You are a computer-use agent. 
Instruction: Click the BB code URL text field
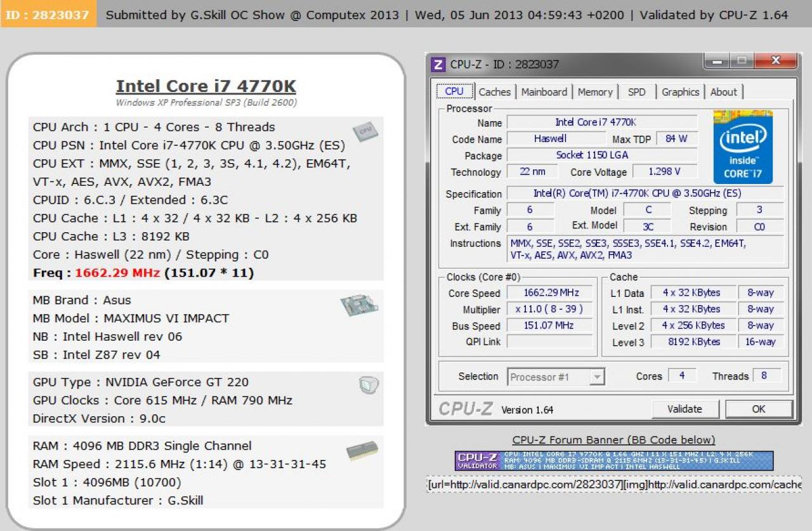coord(613,485)
